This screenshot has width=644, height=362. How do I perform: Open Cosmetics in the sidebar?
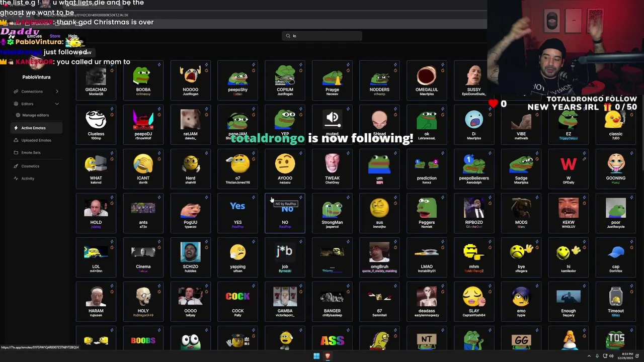click(x=36, y=166)
